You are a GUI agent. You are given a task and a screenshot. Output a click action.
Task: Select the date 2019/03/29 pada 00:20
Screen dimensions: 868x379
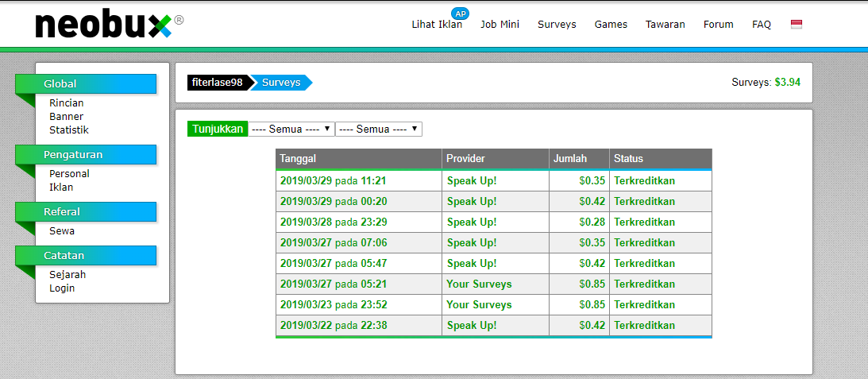334,201
